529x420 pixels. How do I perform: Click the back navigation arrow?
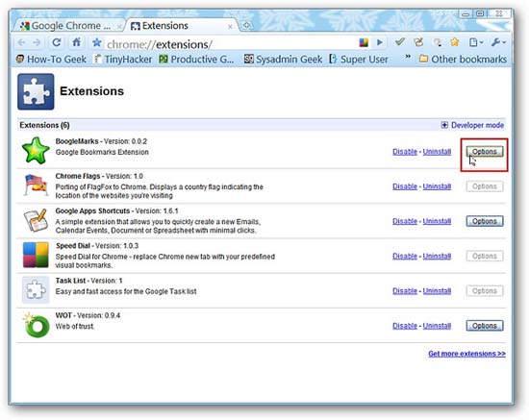pyautogui.click(x=21, y=42)
